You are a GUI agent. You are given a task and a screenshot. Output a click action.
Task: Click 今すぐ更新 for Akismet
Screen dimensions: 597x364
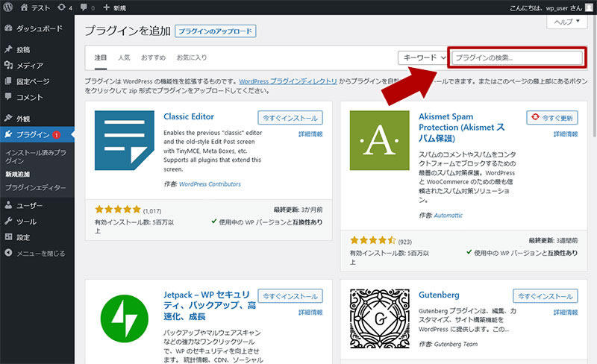pos(552,118)
